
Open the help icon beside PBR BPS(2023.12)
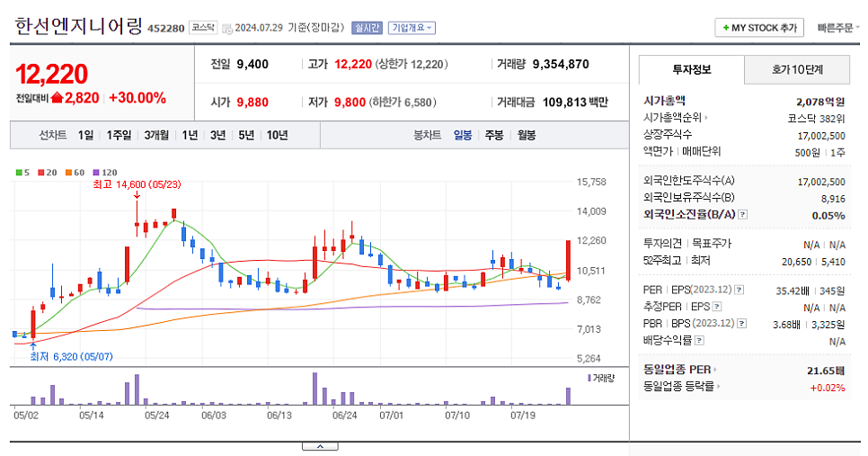742,323
